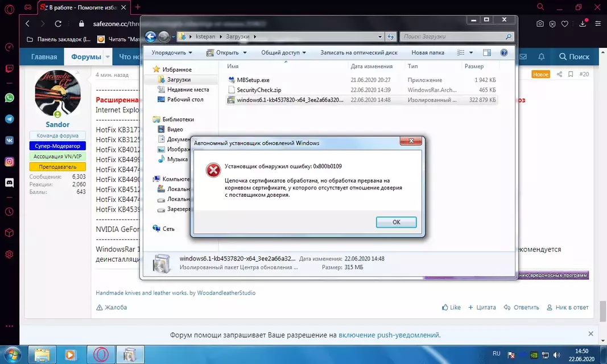Open the Windows Start menu

(x=12, y=355)
